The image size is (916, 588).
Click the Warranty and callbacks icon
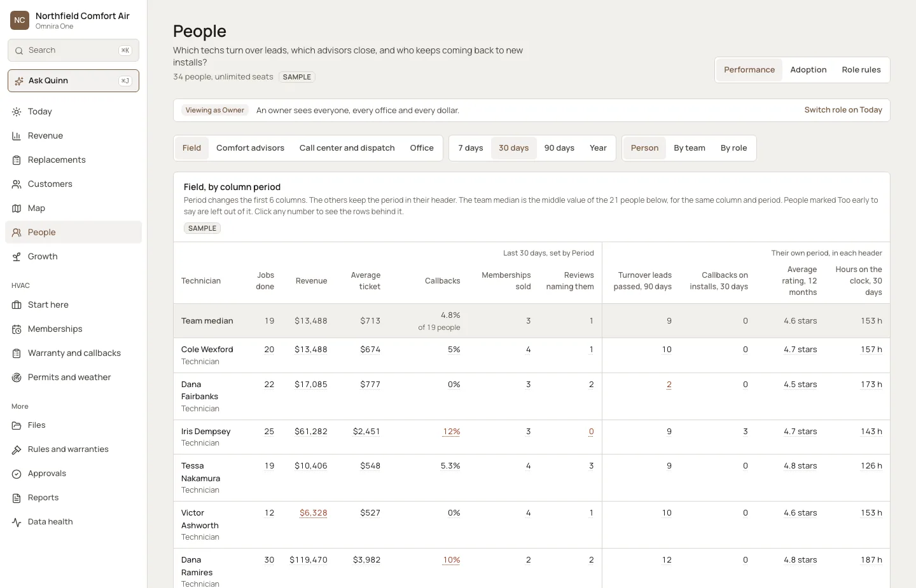tap(17, 353)
